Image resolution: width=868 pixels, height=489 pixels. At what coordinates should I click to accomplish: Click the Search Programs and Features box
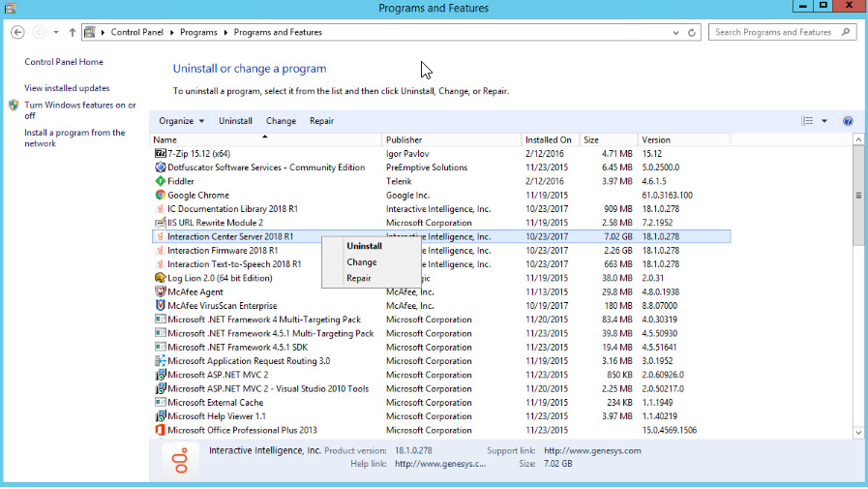(x=774, y=32)
